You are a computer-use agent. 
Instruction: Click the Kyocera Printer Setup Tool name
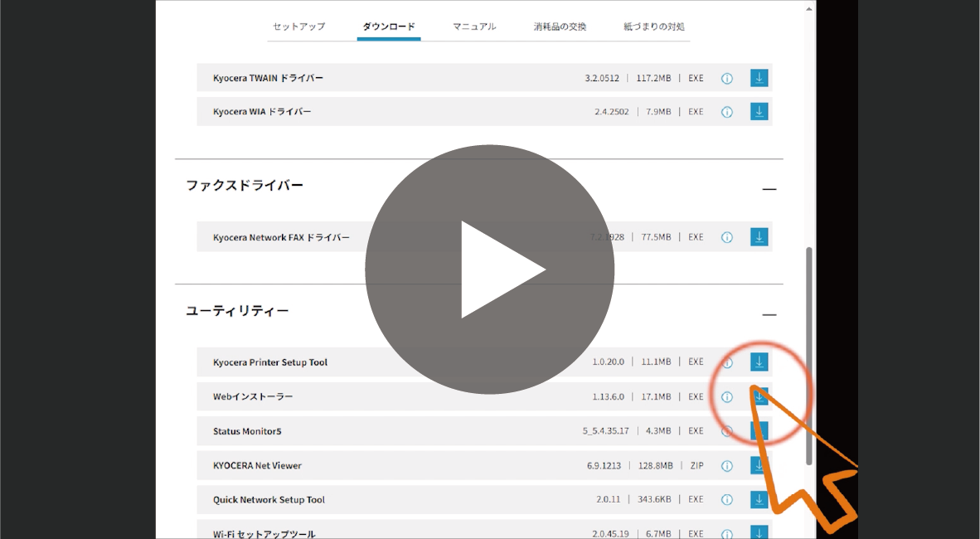point(270,362)
